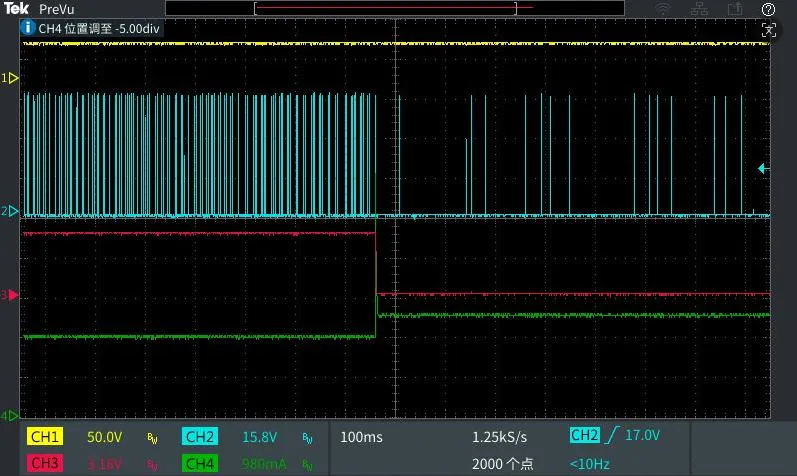Select the channel 1 ground marker
Screen dimensions: 797x476
tap(10, 78)
